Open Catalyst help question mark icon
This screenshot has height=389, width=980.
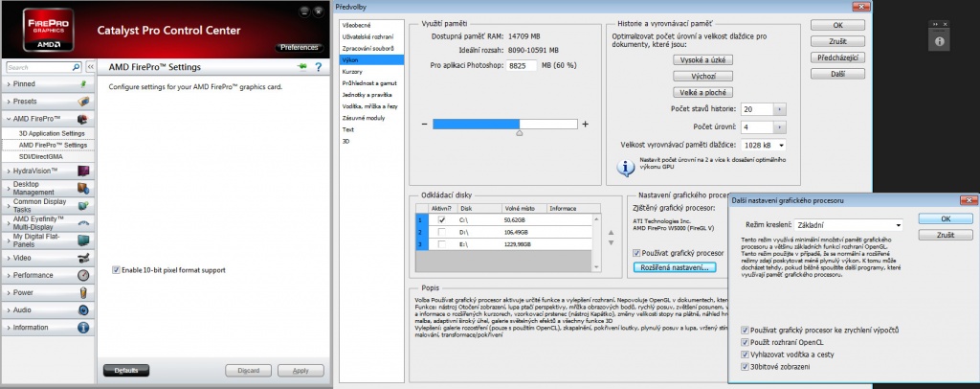click(x=318, y=67)
